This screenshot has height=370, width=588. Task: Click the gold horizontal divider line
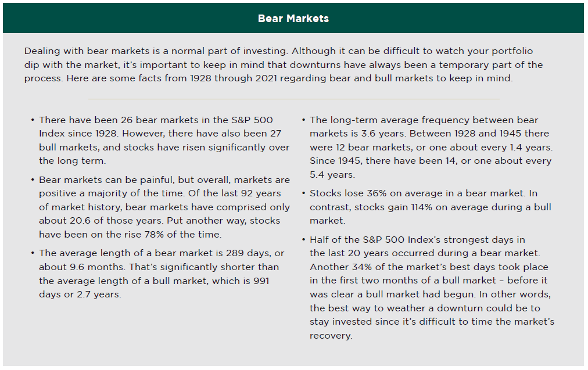293,99
